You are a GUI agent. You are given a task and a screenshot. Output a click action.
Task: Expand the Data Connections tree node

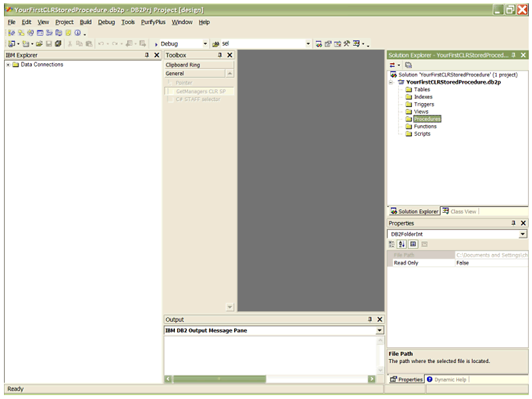point(7,65)
